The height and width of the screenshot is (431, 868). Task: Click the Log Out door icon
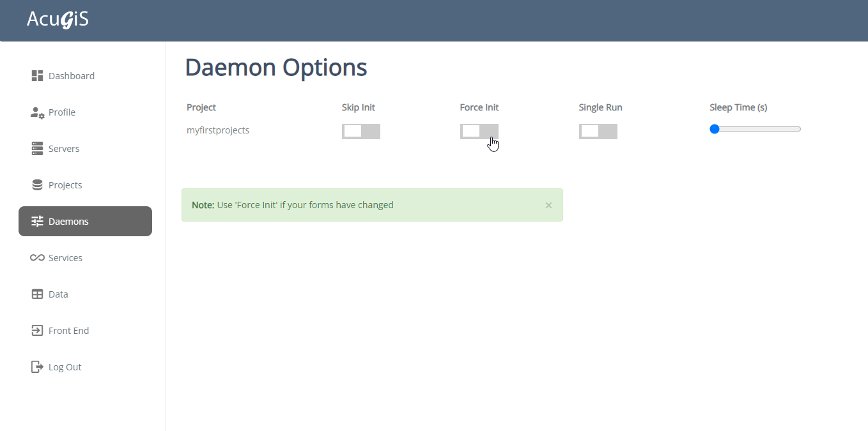[x=37, y=367]
